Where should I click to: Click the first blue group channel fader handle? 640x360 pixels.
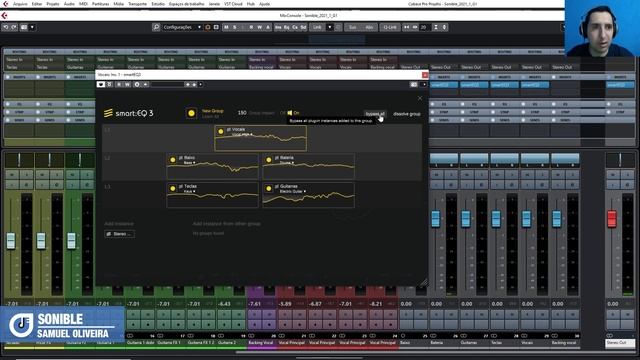(x=436, y=219)
